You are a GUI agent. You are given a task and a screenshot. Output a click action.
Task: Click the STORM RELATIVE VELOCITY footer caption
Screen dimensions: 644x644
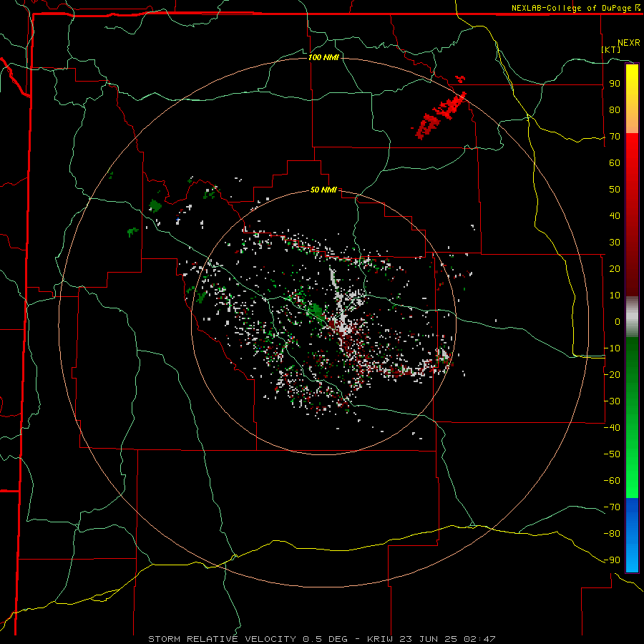pyautogui.click(x=321, y=639)
